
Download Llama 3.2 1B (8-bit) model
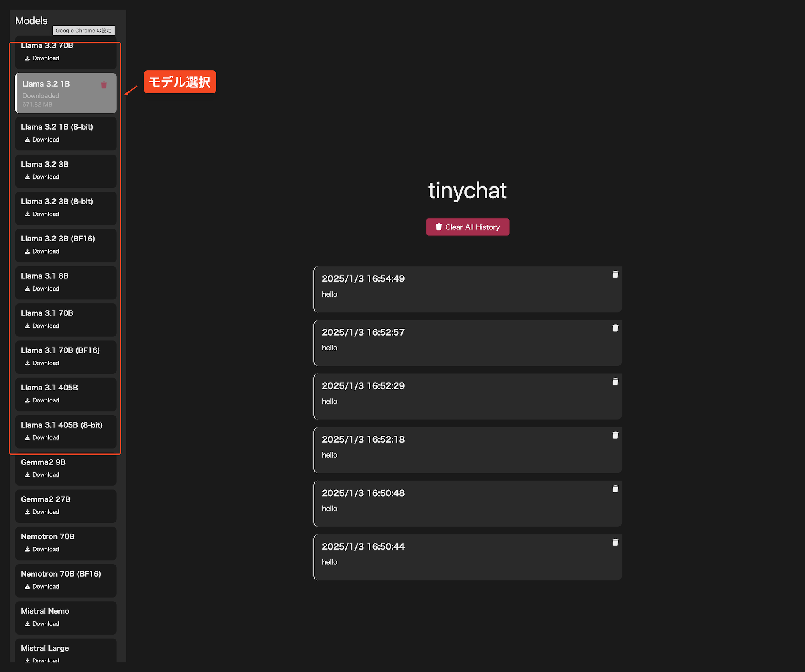tap(42, 140)
